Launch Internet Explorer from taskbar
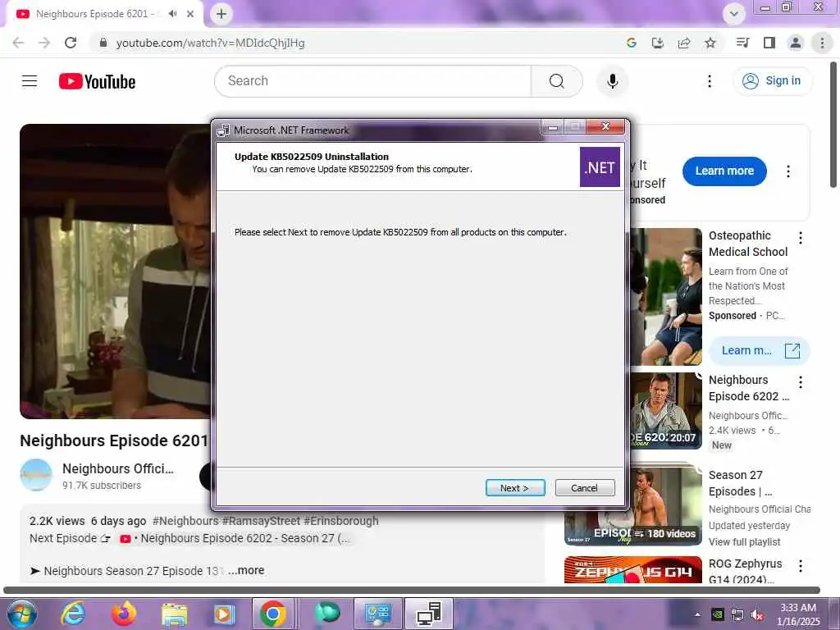 pos(73,614)
